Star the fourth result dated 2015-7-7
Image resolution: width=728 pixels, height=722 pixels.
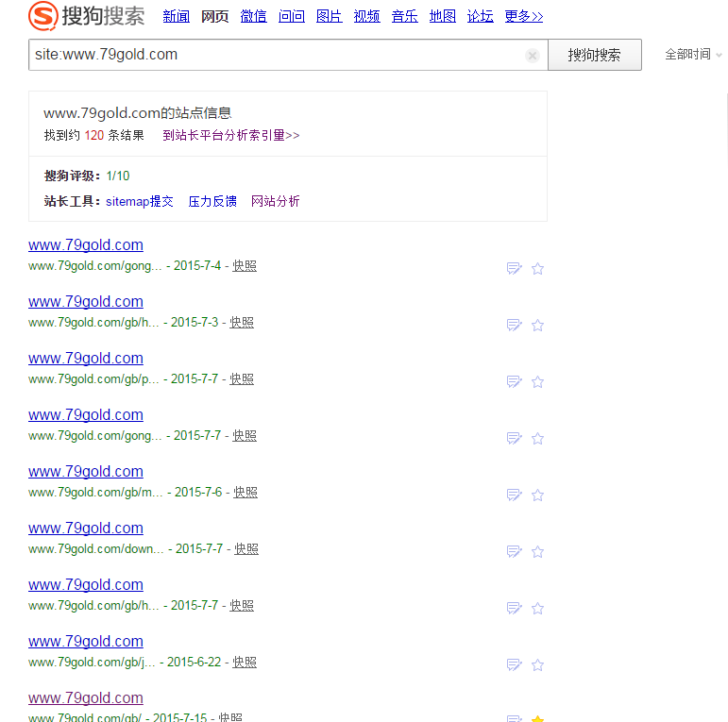[538, 439]
